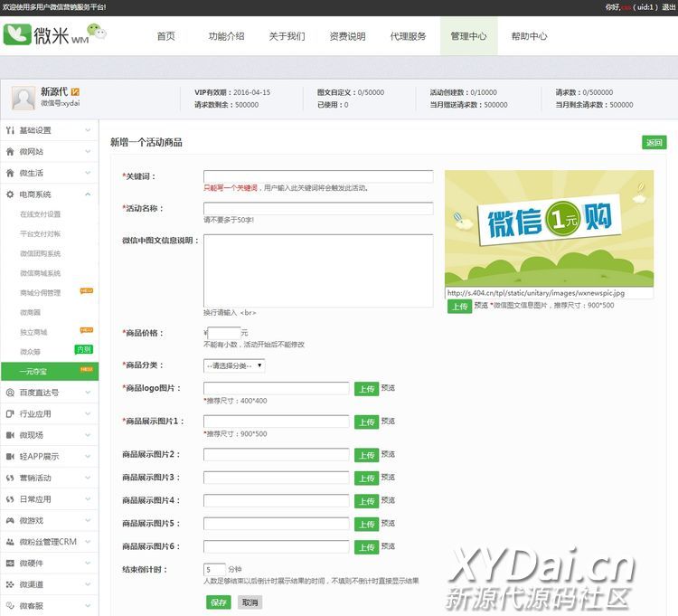Open 基础设置 via its tools icon
678x616 pixels.
(x=10, y=131)
